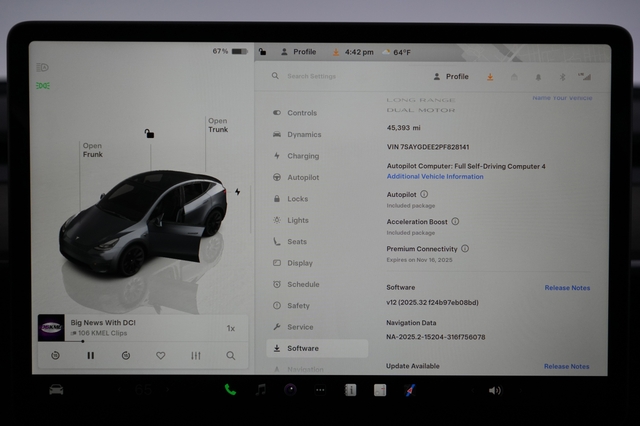This screenshot has width=640, height=426.
Task: Tap the download icon beside 4:42 pm
Action: coord(336,52)
